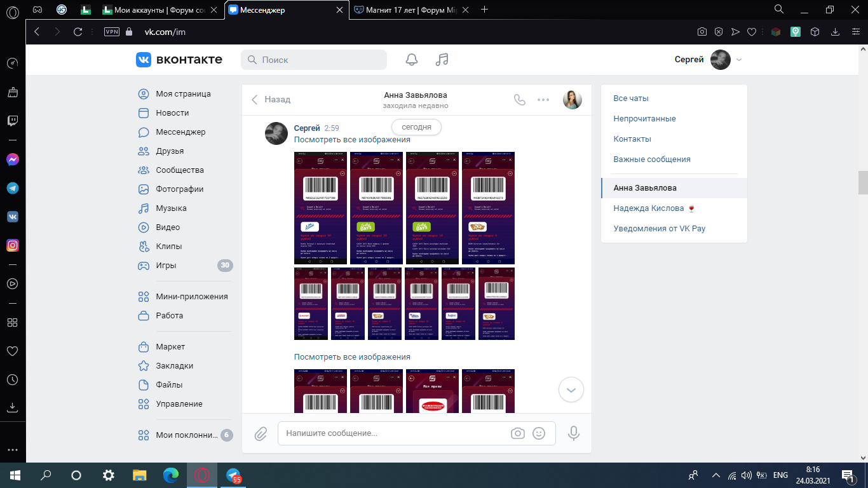Open the image showing a red brand logo card
The height and width of the screenshot is (488, 868).
(432, 393)
